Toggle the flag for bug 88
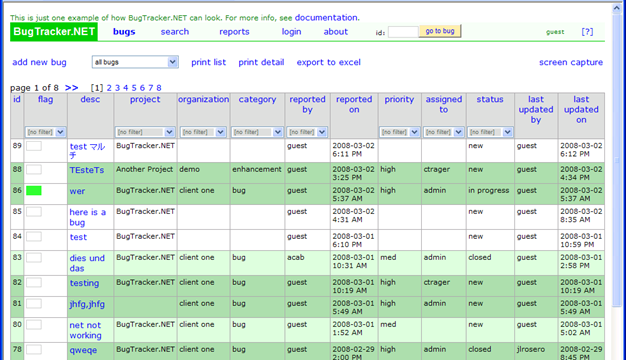The width and height of the screenshot is (626, 360). (34, 169)
